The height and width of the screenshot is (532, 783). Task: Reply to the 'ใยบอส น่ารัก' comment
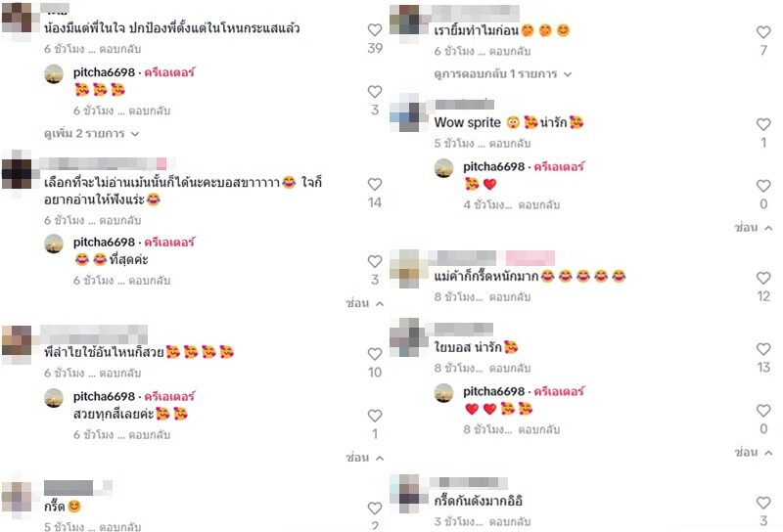[509, 368]
